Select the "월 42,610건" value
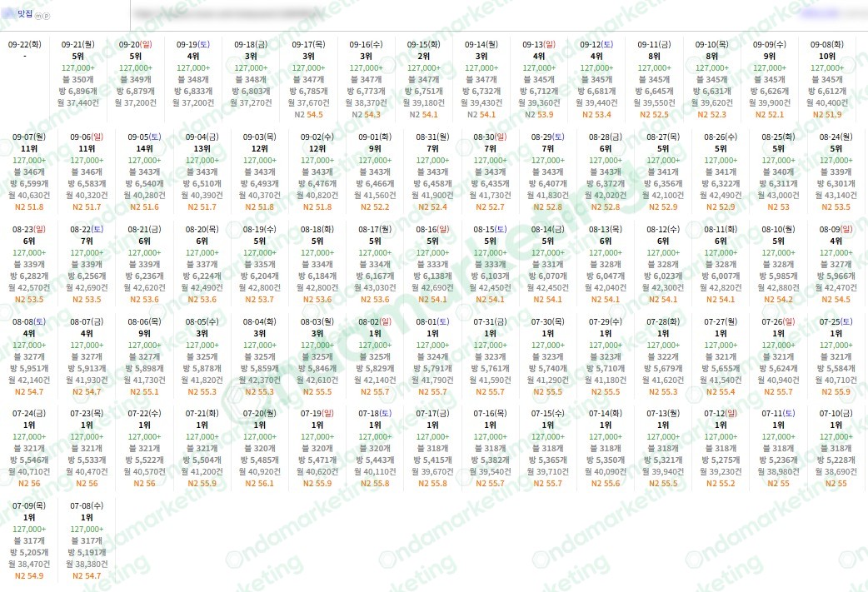The height and width of the screenshot is (592, 868). 317,381
